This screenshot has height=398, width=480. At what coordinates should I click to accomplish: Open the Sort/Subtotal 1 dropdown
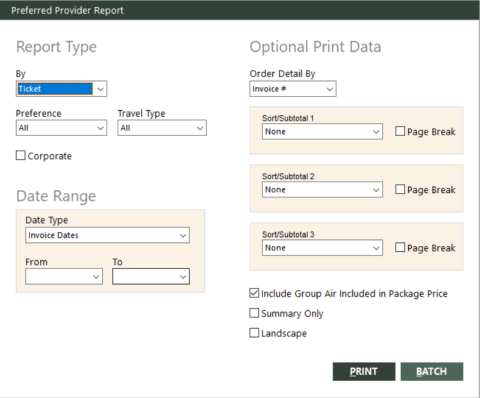tap(322, 132)
